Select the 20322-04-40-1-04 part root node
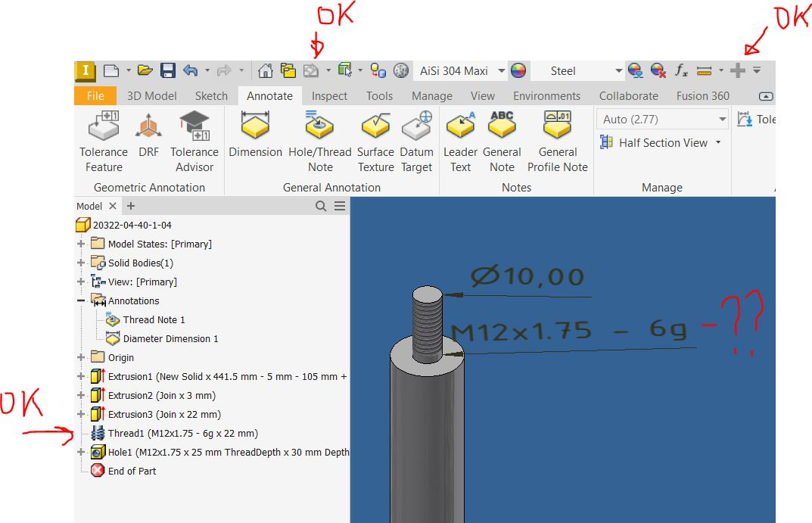 [124, 225]
